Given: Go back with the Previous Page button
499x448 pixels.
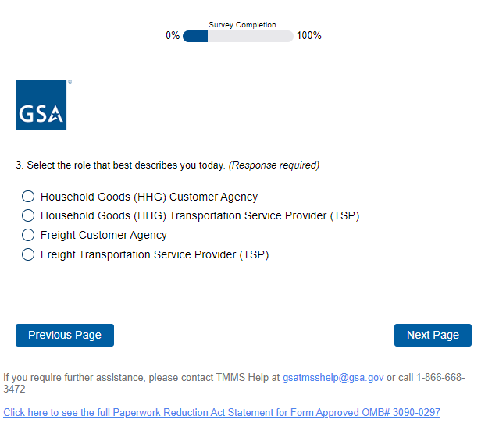Looking at the screenshot, I should pyautogui.click(x=65, y=335).
